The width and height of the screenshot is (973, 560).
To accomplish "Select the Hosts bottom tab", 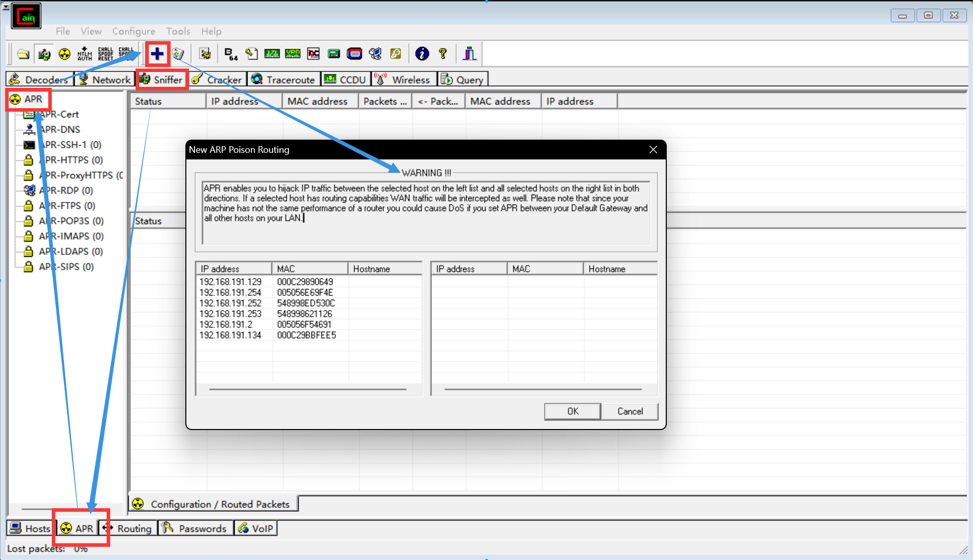I will tap(31, 529).
